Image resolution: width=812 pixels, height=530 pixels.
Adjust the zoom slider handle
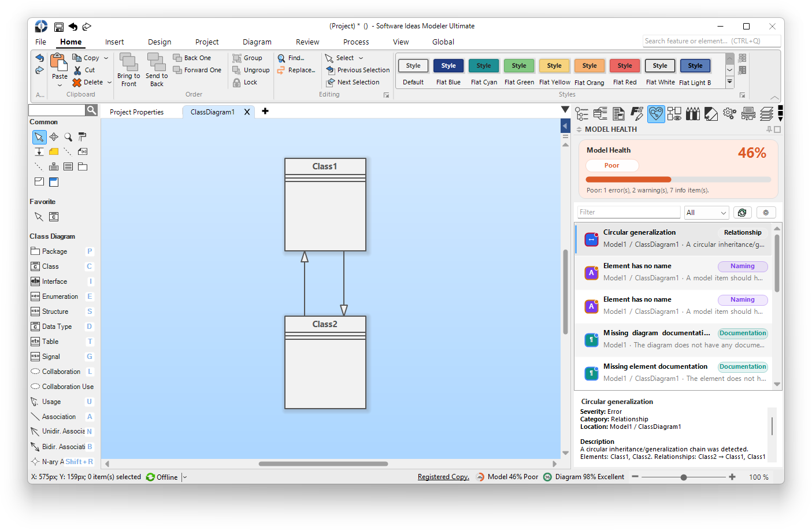pyautogui.click(x=684, y=477)
